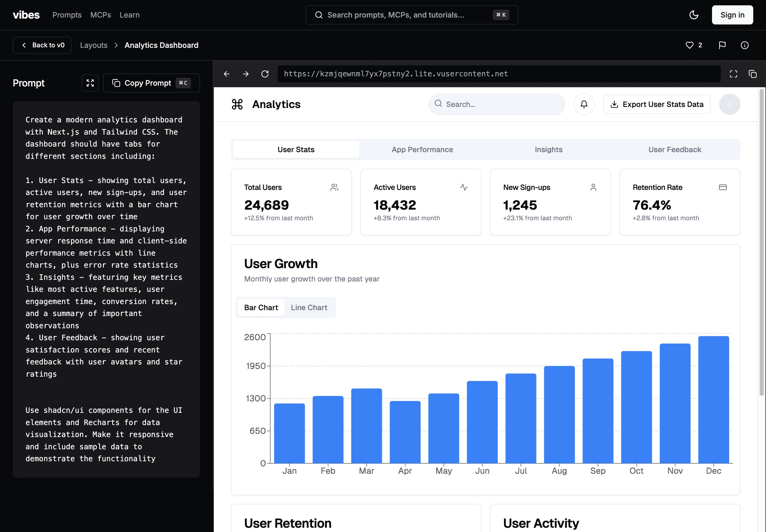Focus the Analytics Search field
This screenshot has width=766, height=532.
coord(496,104)
